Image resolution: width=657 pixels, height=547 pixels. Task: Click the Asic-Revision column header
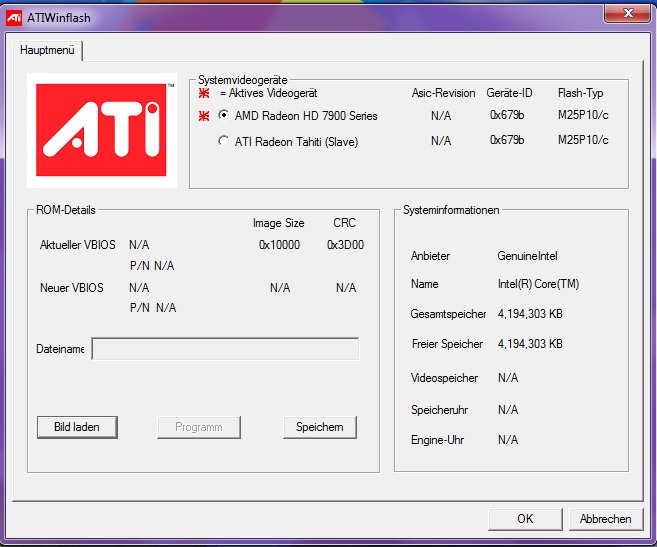pos(443,93)
